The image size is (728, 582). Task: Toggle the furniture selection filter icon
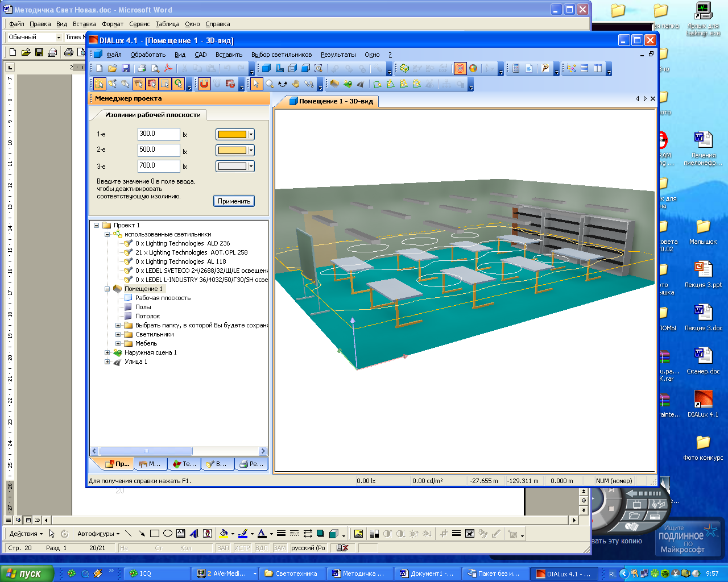(x=139, y=84)
